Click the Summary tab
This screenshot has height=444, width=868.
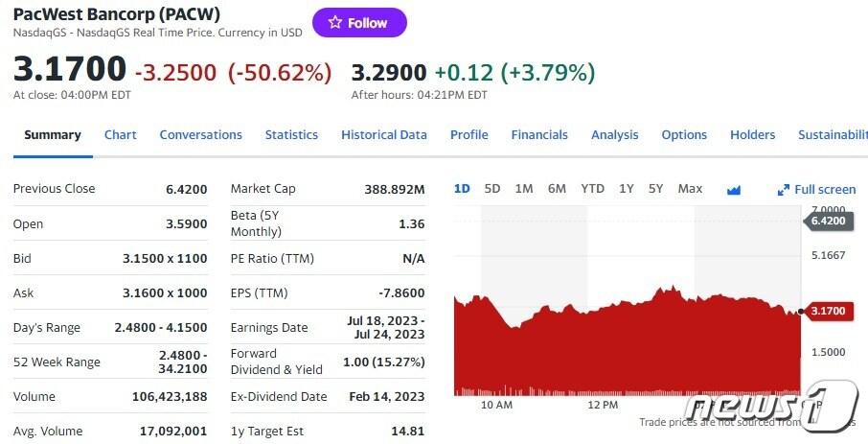(x=52, y=135)
